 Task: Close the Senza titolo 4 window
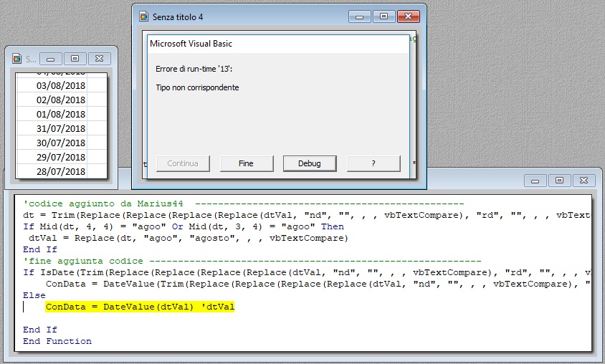click(408, 16)
